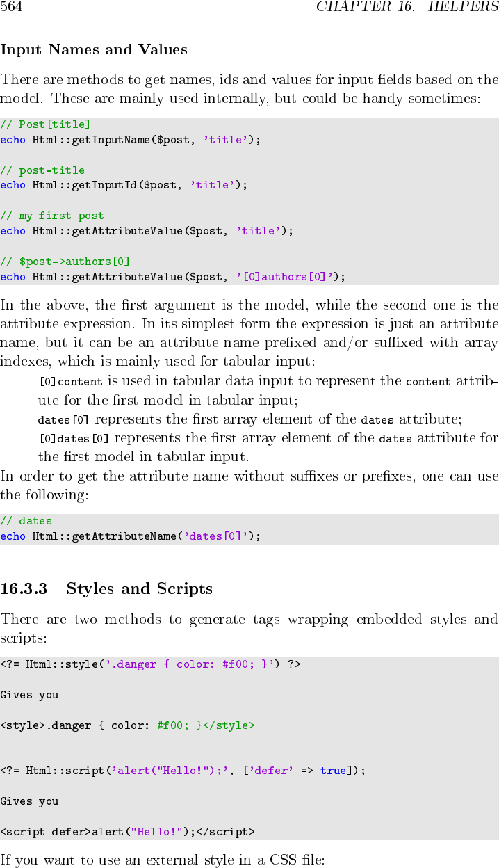
Task: Click the '<style>.danger' output line
Action: pyautogui.click(x=127, y=725)
